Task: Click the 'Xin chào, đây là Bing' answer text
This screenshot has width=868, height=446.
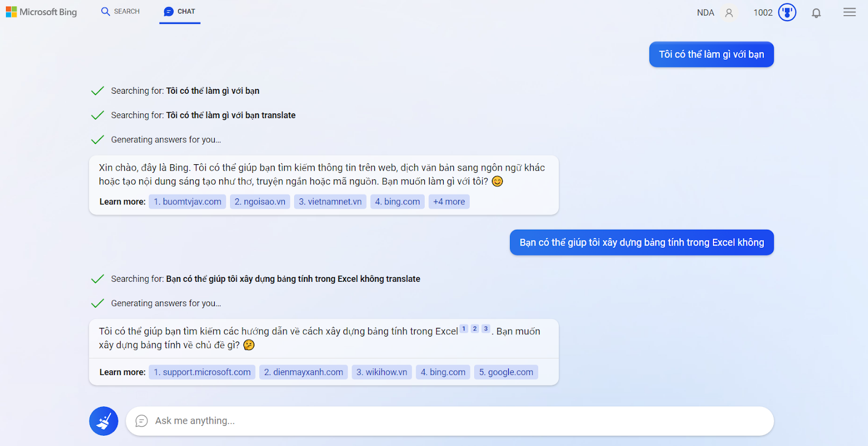Action: point(322,174)
